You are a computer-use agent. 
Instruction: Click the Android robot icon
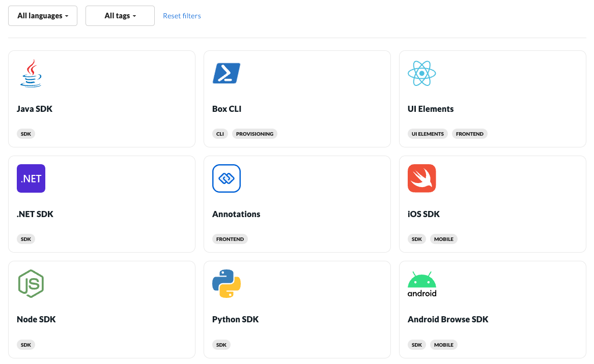tap(421, 284)
